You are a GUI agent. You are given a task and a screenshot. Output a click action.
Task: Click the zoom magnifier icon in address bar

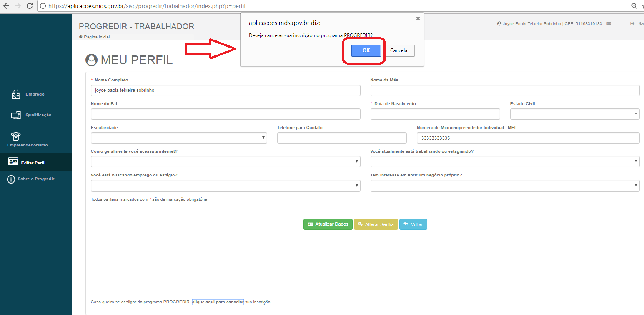pyautogui.click(x=634, y=6)
